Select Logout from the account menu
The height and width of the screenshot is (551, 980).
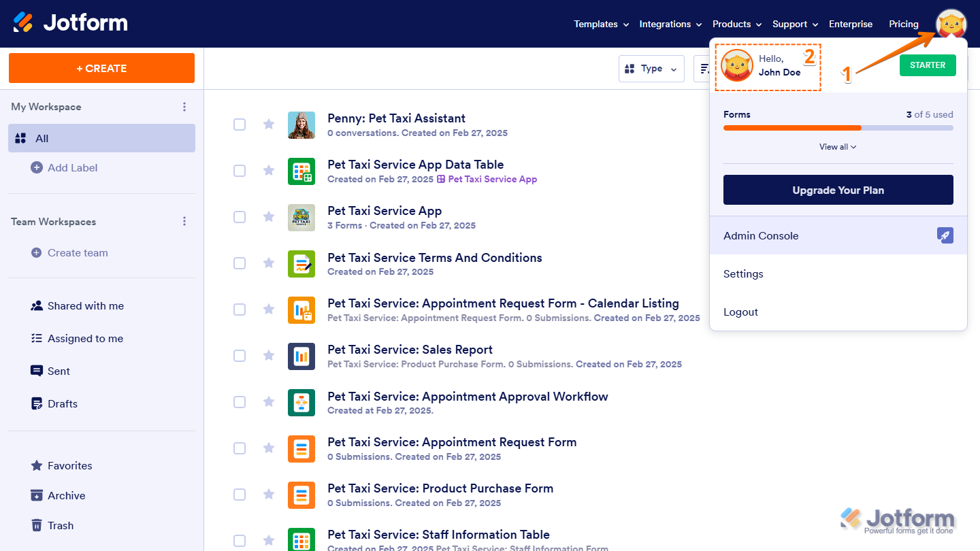(740, 312)
